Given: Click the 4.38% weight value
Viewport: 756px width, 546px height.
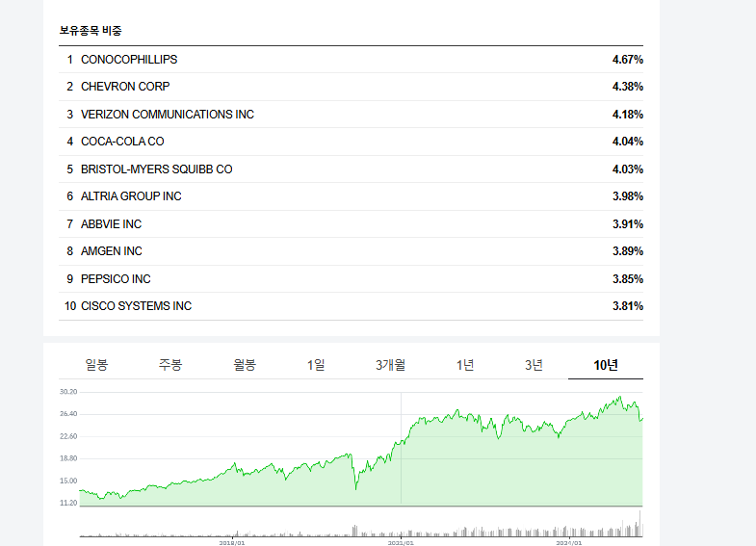Looking at the screenshot, I should pyautogui.click(x=628, y=87).
